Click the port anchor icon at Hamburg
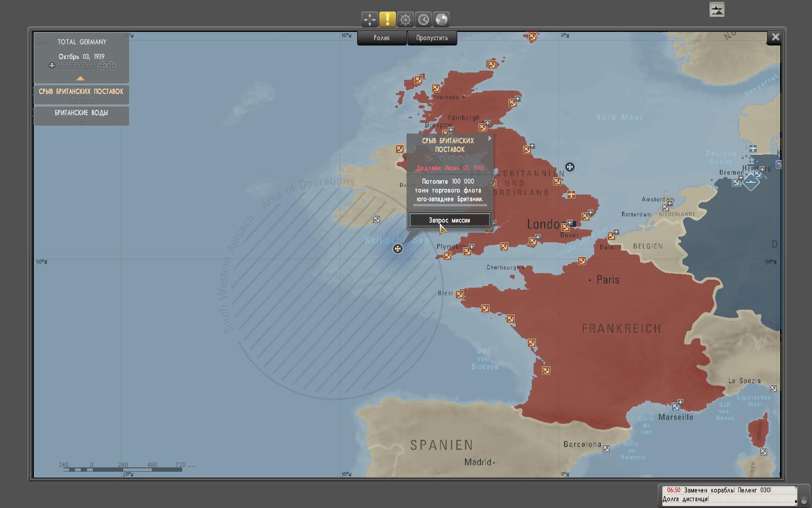 758,174
